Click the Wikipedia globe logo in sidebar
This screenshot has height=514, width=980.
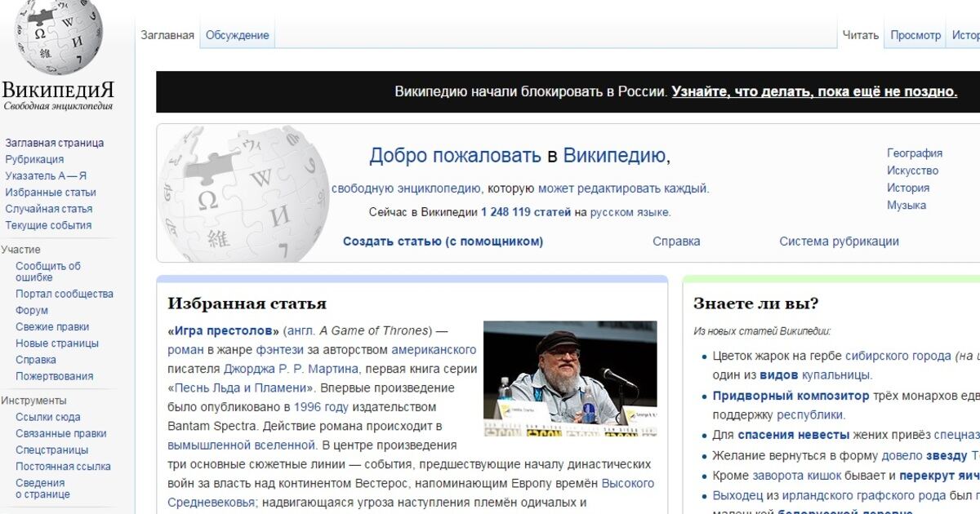coord(59,37)
